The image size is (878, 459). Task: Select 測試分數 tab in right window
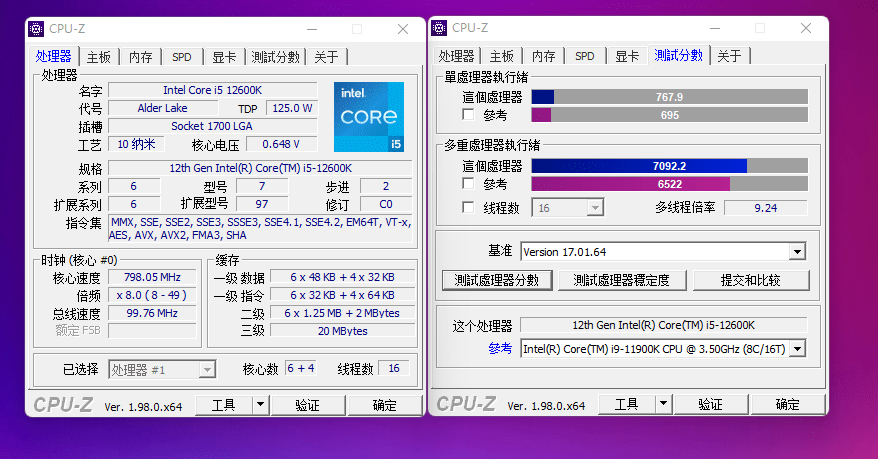(x=679, y=55)
